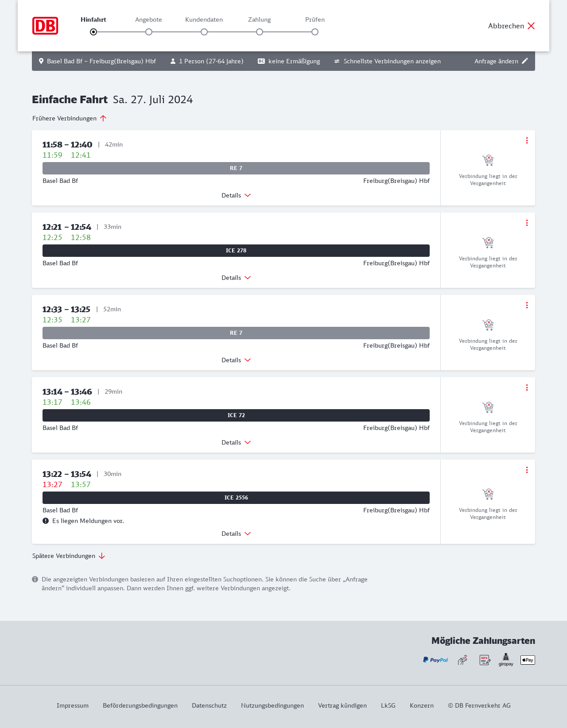This screenshot has width=567, height=728.
Task: Open three-dot menu for the 11:58 connection
Action: coord(527,140)
